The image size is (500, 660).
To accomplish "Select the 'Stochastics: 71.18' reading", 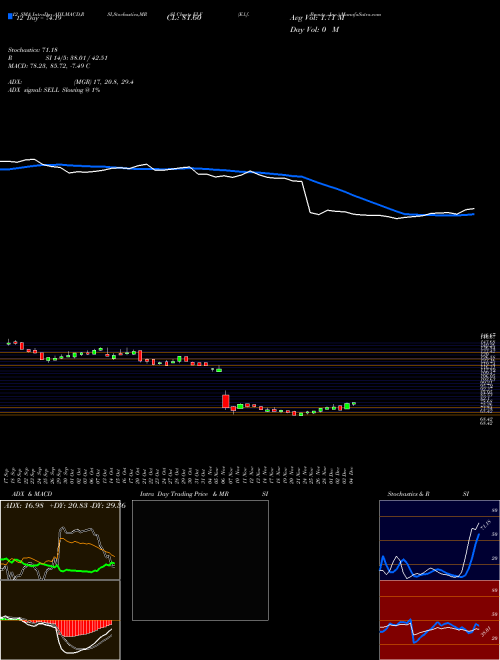I will tap(32, 50).
